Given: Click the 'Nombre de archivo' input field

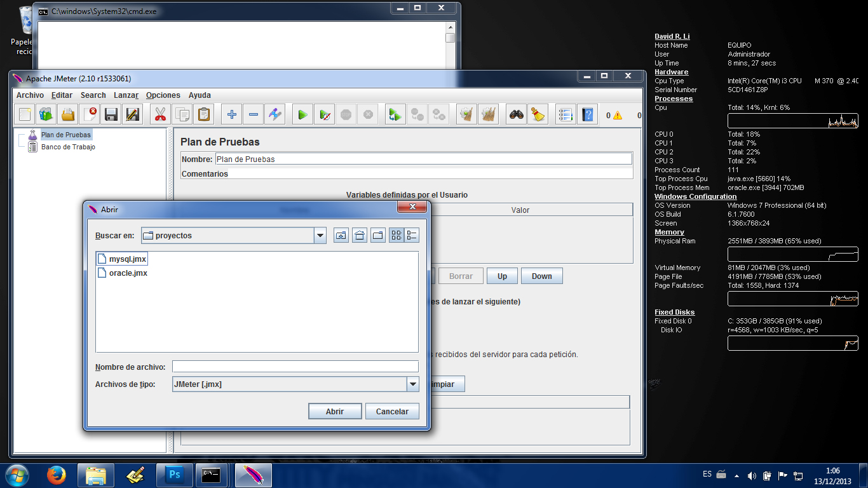Looking at the screenshot, I should 295,367.
